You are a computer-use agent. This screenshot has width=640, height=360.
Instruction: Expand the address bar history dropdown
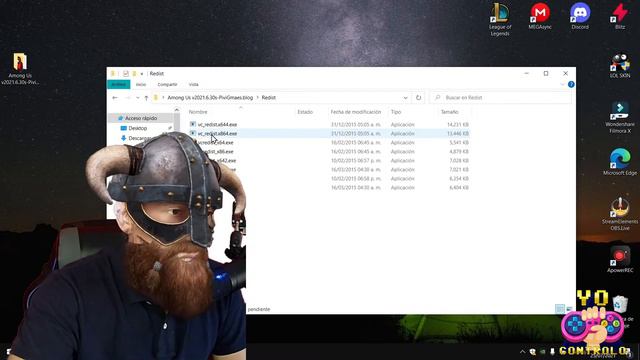point(405,98)
